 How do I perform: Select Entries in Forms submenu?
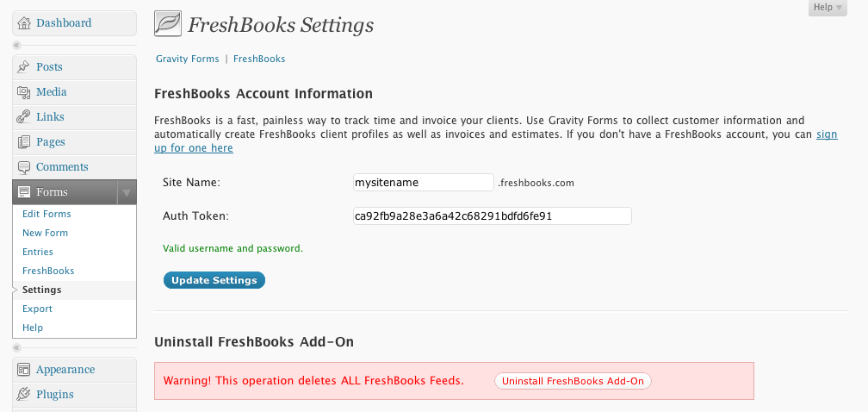38,252
